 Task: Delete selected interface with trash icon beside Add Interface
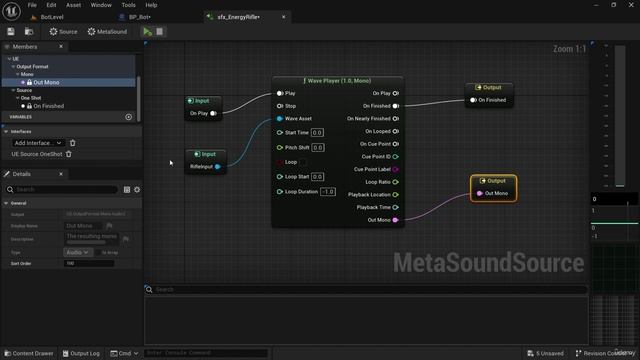pyautogui.click(x=73, y=143)
